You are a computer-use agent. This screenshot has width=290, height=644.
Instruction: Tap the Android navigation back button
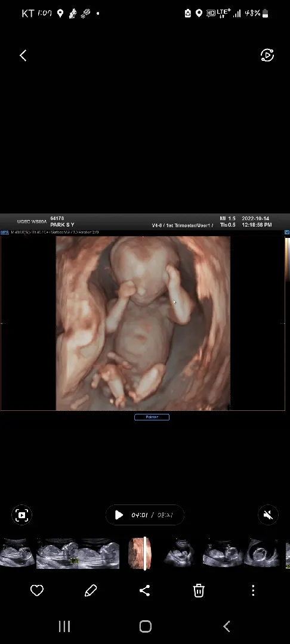click(226, 626)
